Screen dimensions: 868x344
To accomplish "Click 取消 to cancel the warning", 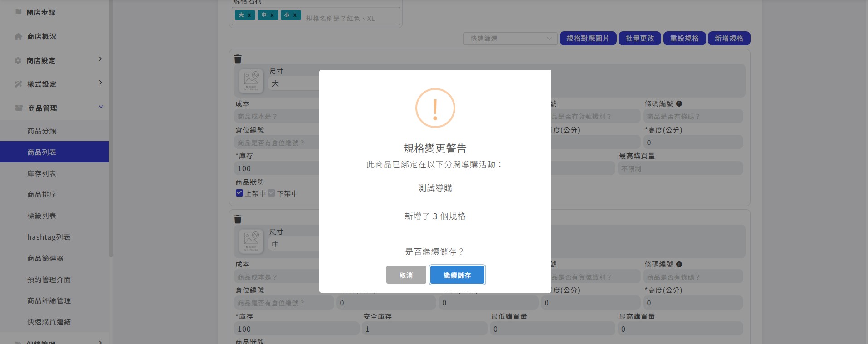I will pyautogui.click(x=406, y=275).
